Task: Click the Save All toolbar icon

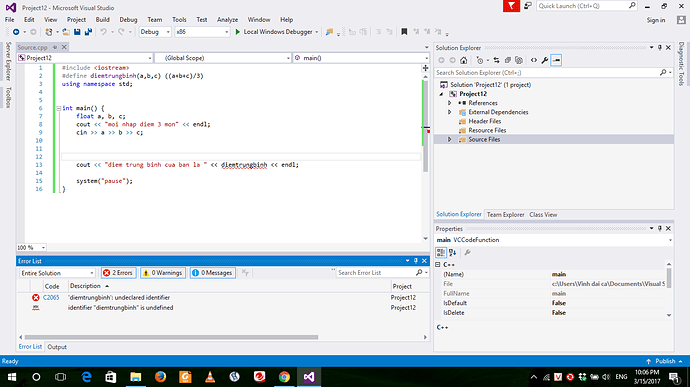Action: pyautogui.click(x=88, y=32)
